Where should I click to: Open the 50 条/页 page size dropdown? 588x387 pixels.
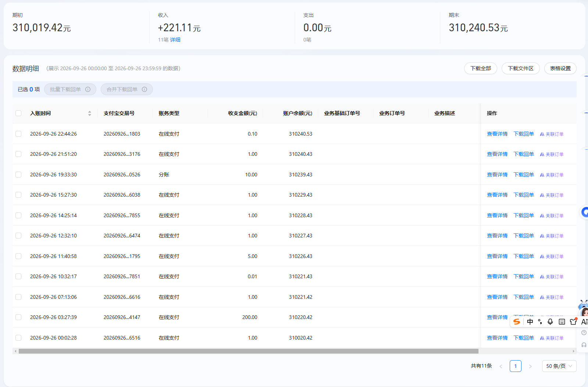[559, 366]
